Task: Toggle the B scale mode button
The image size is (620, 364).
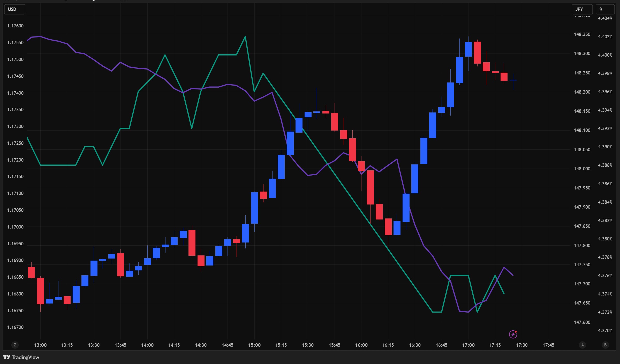Action: (x=605, y=345)
